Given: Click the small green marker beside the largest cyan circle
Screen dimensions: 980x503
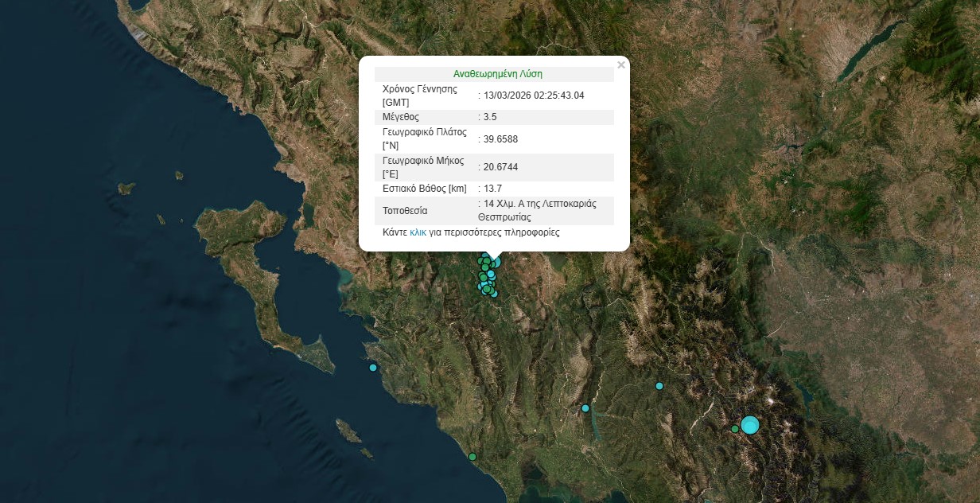Looking at the screenshot, I should point(735,429).
